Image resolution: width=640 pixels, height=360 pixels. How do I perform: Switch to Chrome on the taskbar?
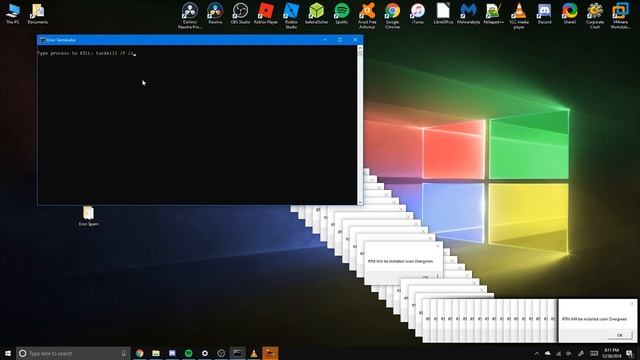(x=140, y=353)
